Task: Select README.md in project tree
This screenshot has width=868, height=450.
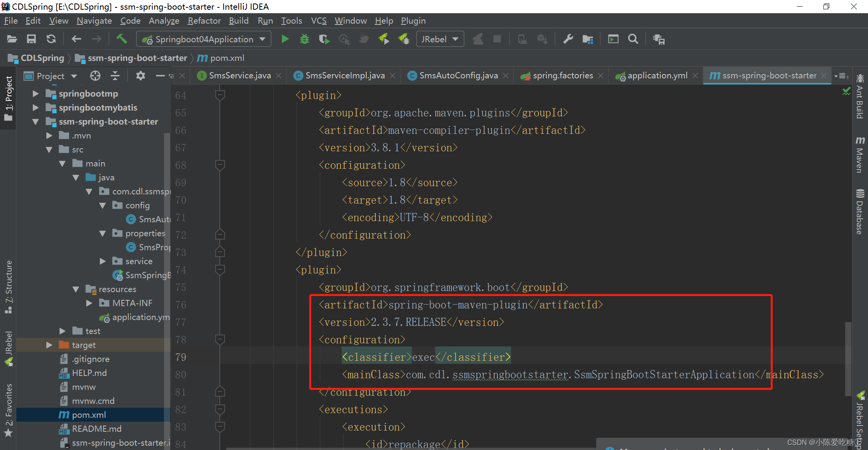Action: click(x=96, y=429)
